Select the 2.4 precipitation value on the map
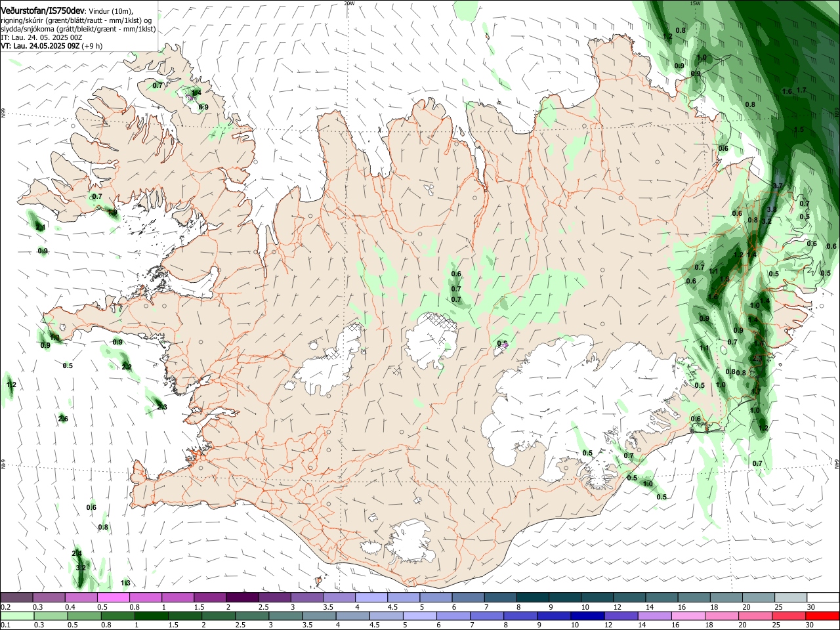Image resolution: width=840 pixels, height=630 pixels. [x=77, y=554]
